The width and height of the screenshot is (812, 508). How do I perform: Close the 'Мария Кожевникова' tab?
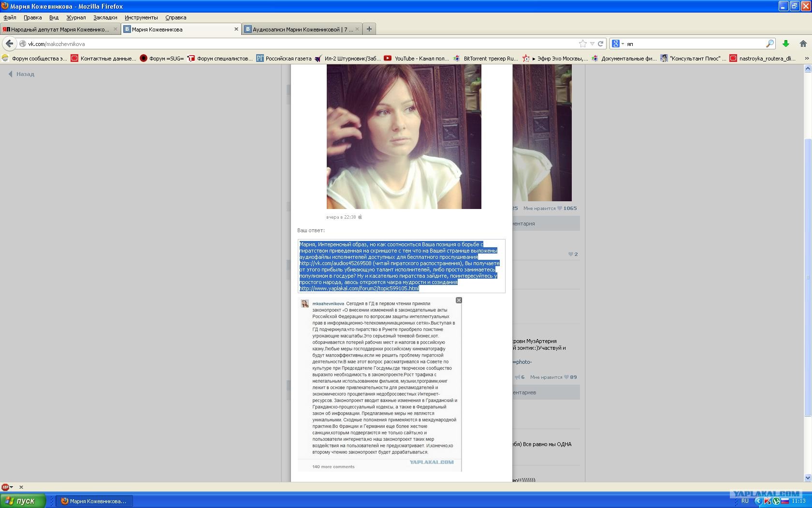coord(236,29)
